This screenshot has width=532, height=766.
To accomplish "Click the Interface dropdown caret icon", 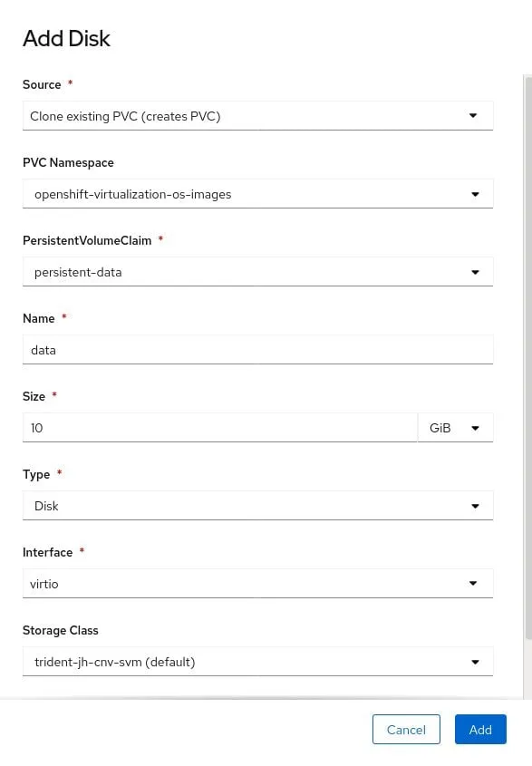I will [x=473, y=583].
